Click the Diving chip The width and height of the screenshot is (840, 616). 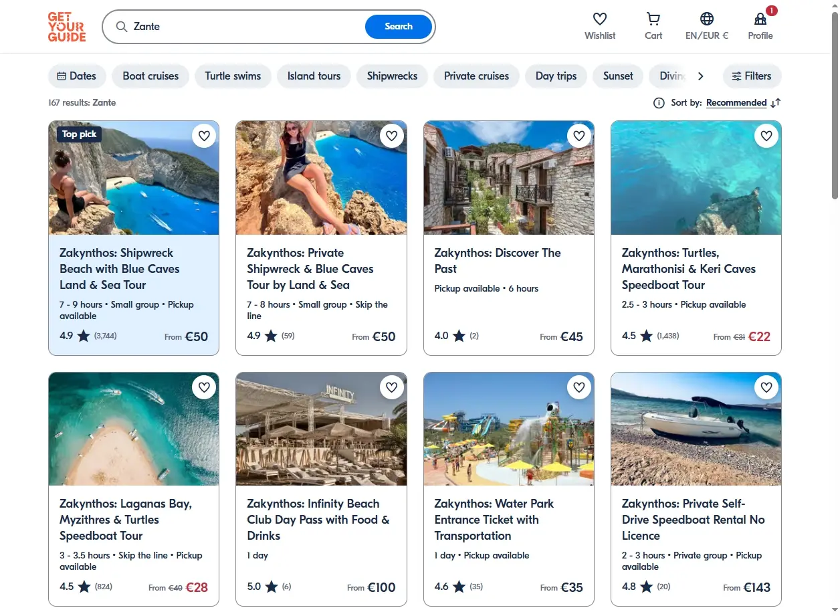[x=669, y=76]
